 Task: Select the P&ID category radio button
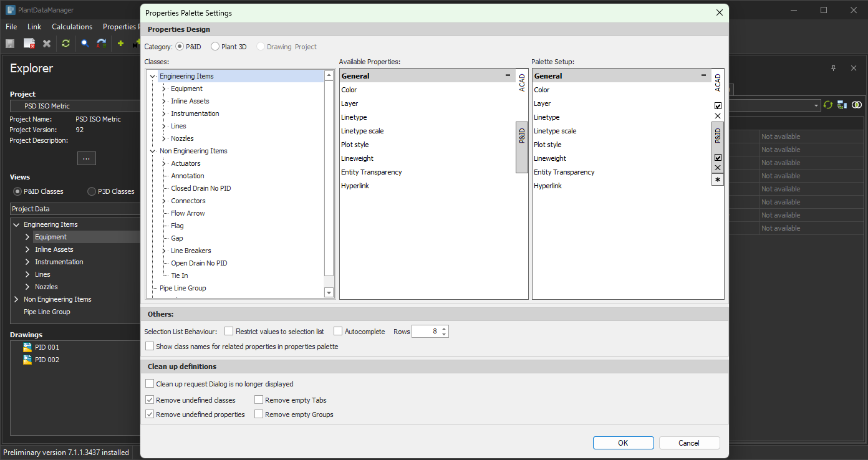click(x=180, y=46)
